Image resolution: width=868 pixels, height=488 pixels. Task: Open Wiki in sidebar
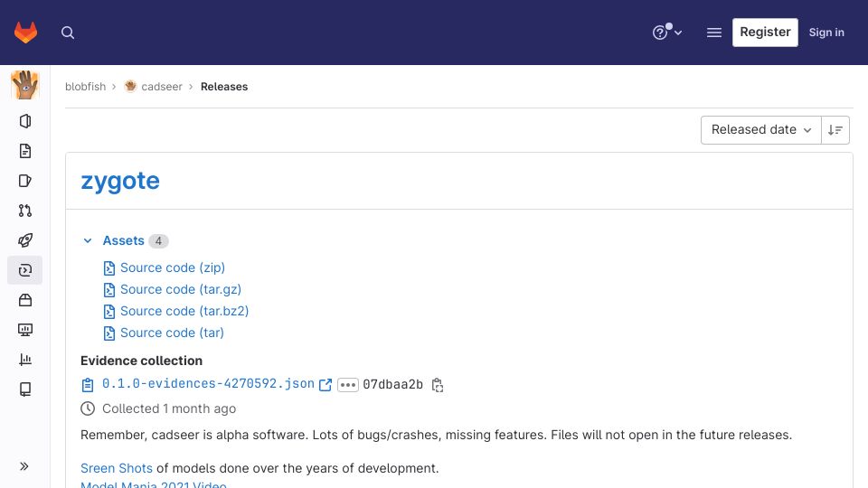pyautogui.click(x=25, y=389)
